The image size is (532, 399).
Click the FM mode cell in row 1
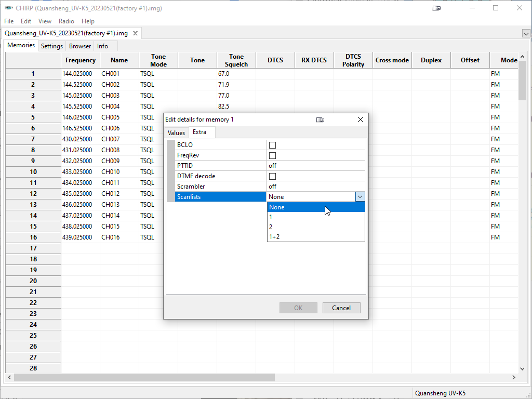[x=504, y=74]
